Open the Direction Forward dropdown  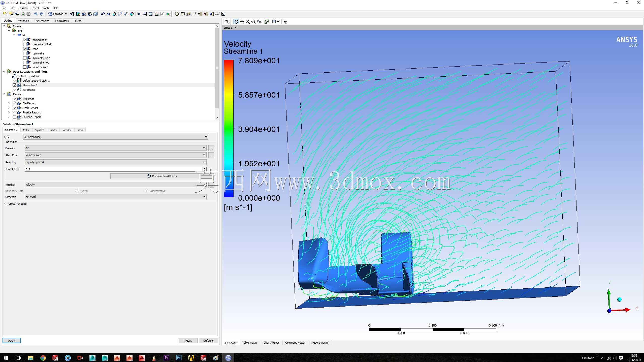click(x=115, y=197)
